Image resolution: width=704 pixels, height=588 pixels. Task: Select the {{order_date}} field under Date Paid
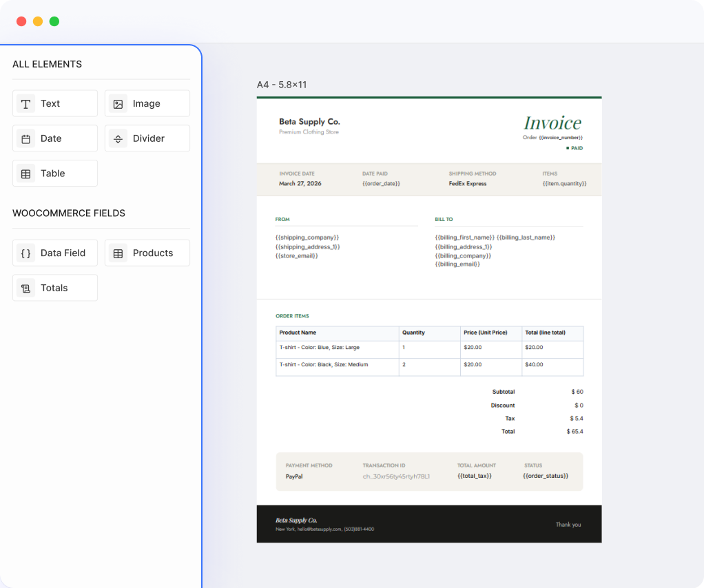coord(381,184)
